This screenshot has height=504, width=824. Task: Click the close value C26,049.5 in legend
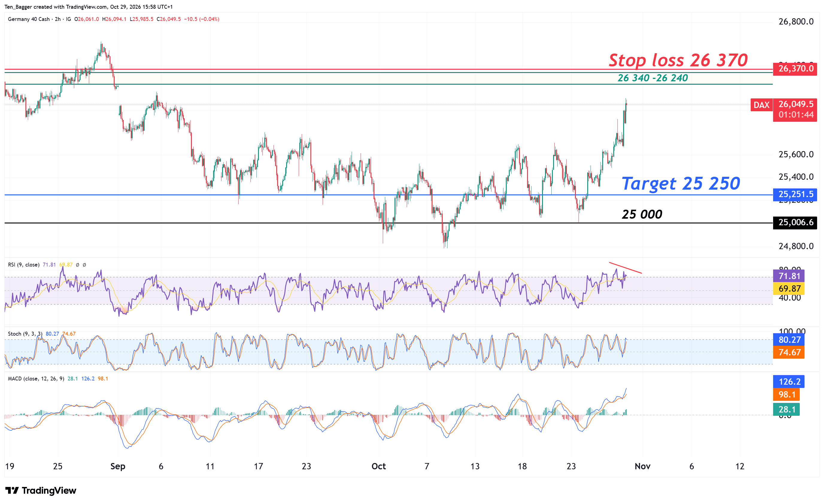click(169, 19)
